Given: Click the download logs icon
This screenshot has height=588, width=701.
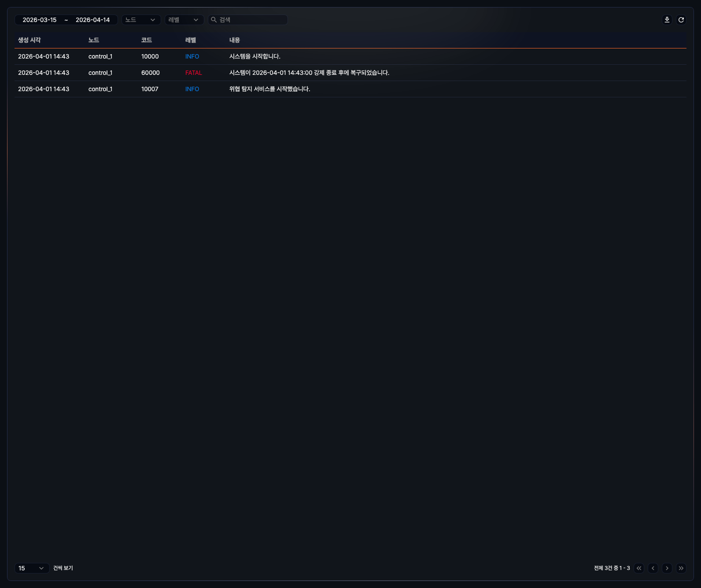Looking at the screenshot, I should click(x=667, y=20).
